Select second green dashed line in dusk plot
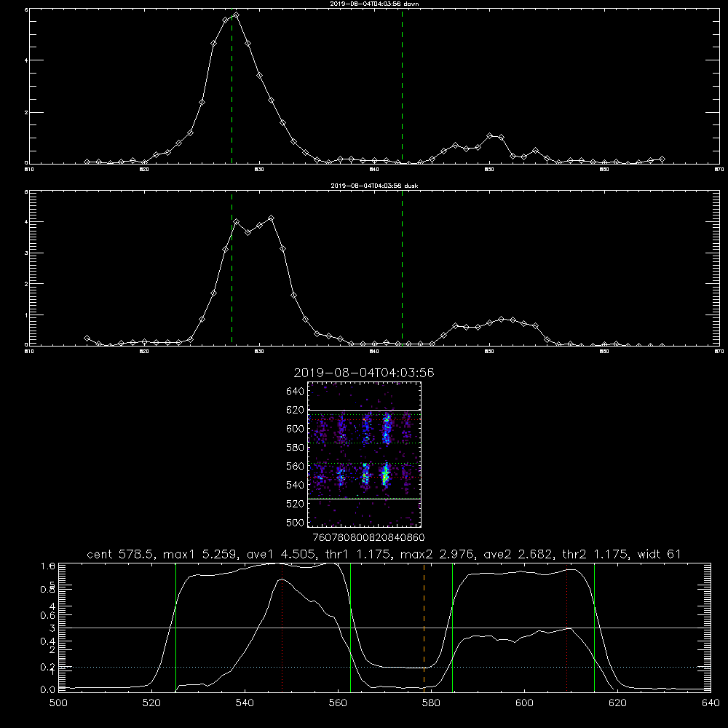 click(x=402, y=268)
